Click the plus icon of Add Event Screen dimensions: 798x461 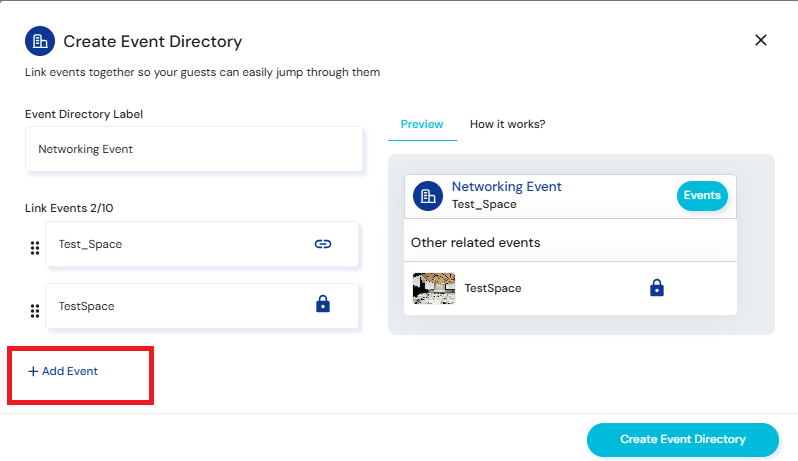tap(33, 371)
